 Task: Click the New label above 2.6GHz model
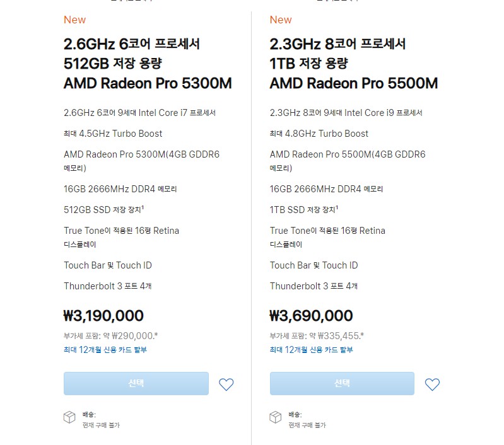74,20
